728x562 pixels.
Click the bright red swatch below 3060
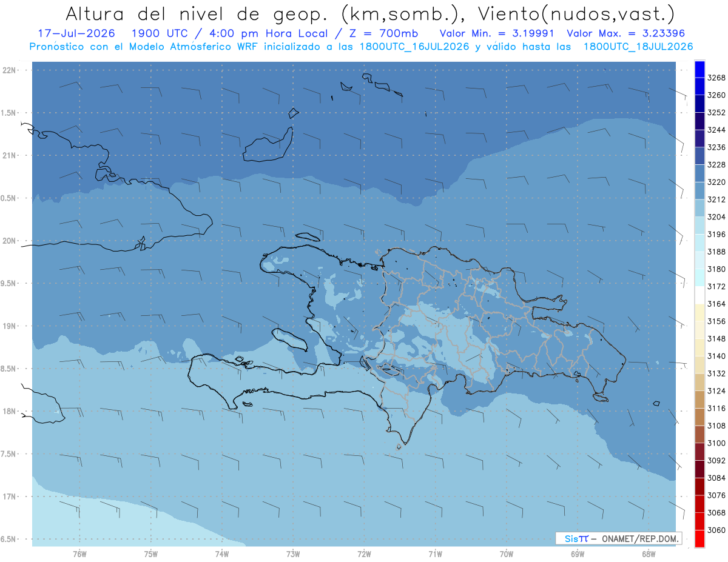click(699, 538)
